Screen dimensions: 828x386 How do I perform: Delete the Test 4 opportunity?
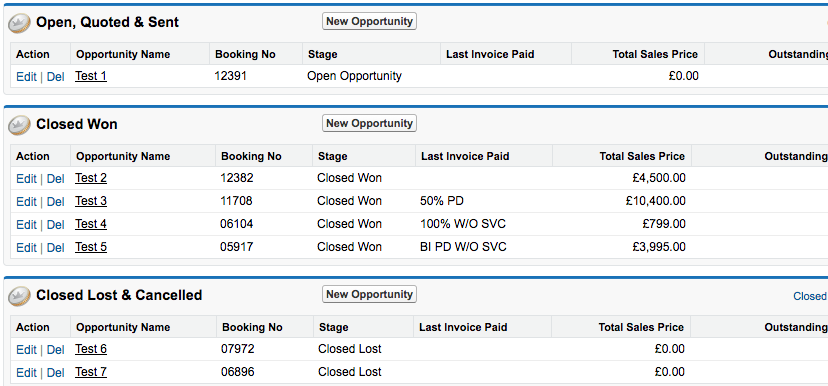click(55, 224)
